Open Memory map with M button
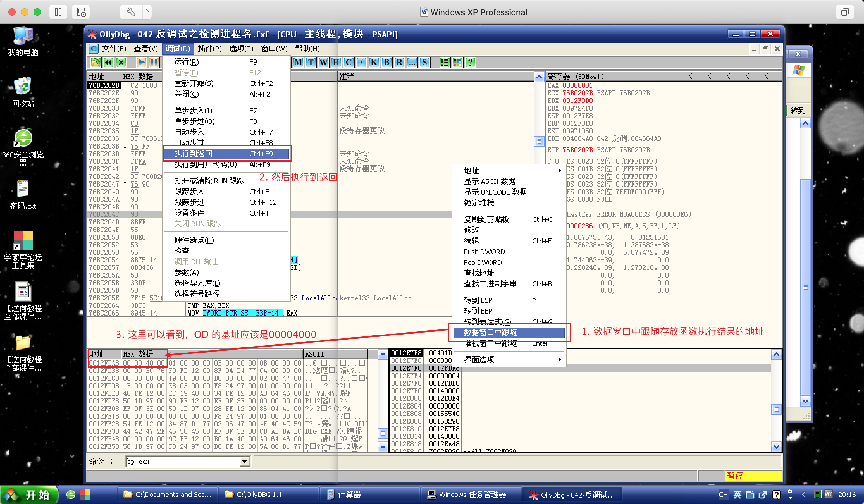The height and width of the screenshot is (504, 864). 298,62
